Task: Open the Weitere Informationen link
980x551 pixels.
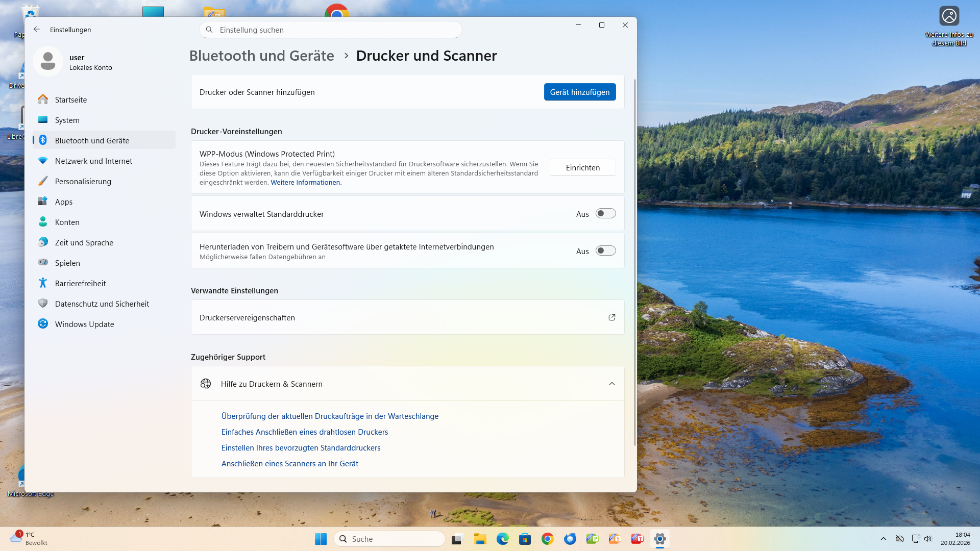Action: click(x=306, y=182)
